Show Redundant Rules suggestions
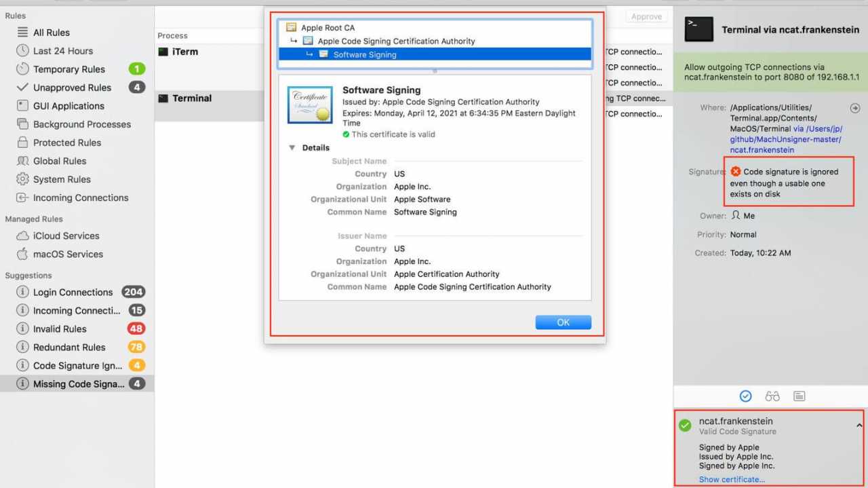Screen dimensions: 868x488 69,347
